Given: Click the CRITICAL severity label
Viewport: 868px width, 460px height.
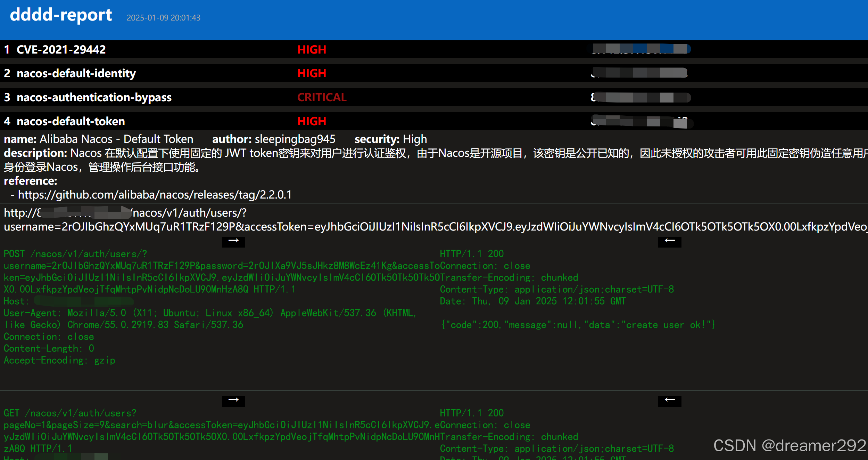Looking at the screenshot, I should [322, 97].
